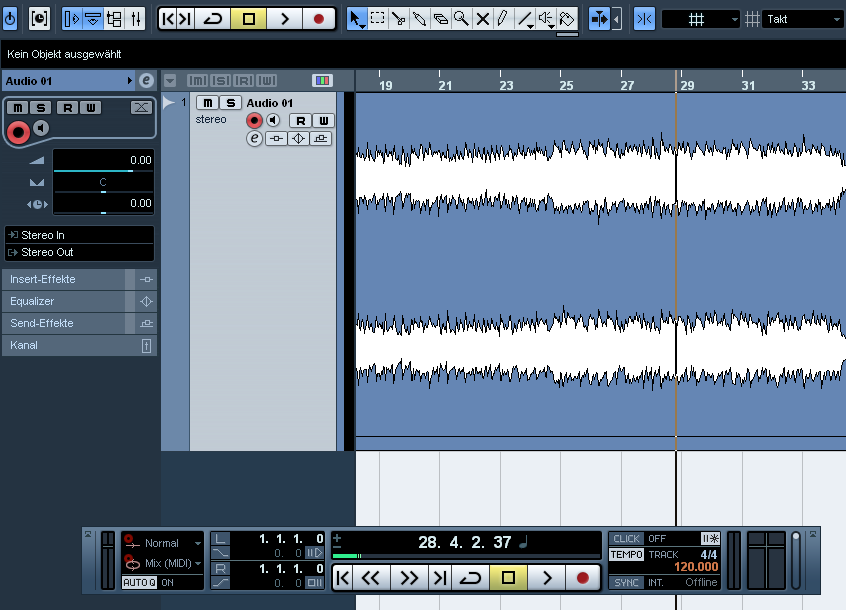This screenshot has height=610, width=846.
Task: Toggle Read automation in the Inspector
Action: point(67,108)
